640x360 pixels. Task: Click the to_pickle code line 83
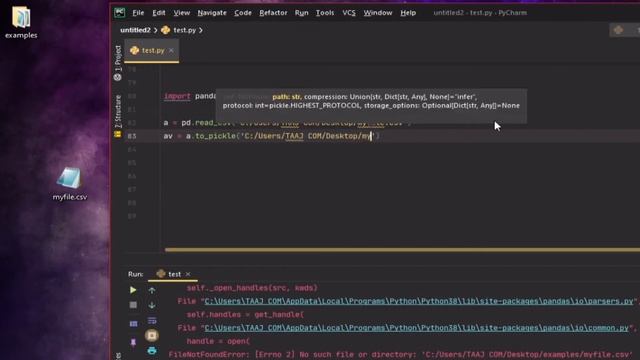click(x=271, y=136)
